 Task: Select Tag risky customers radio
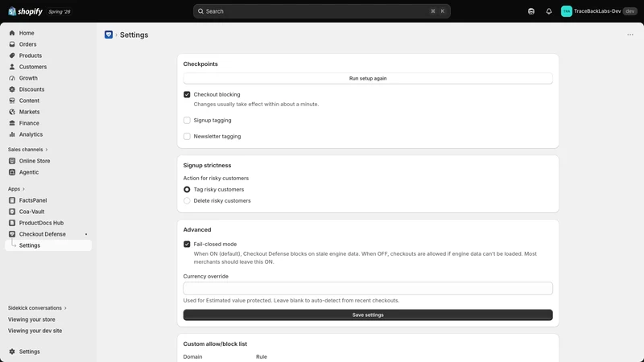187,189
